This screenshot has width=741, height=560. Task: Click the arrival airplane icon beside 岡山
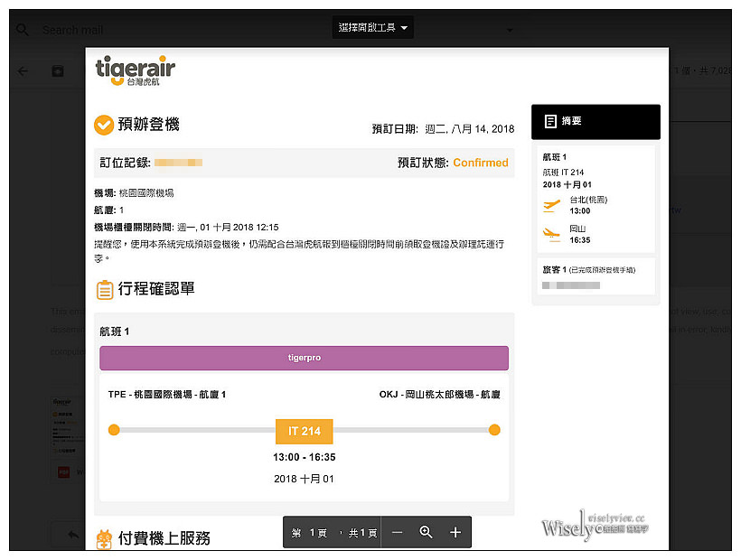coord(551,231)
